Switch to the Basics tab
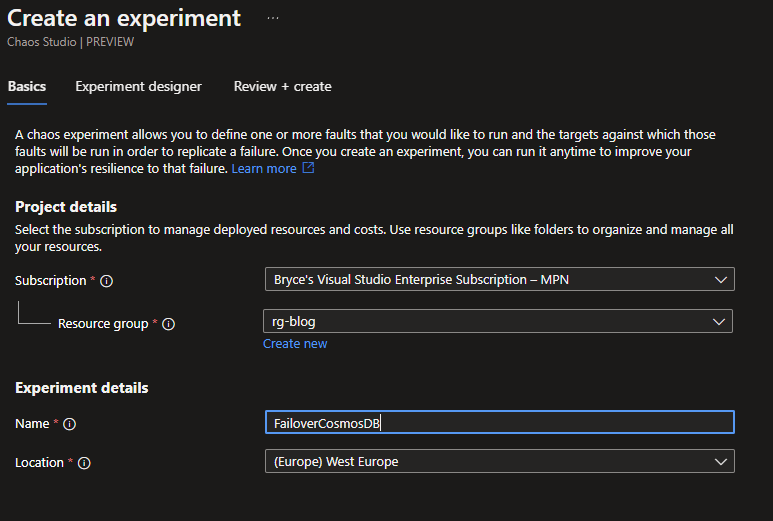This screenshot has height=521, width=773. pyautogui.click(x=26, y=87)
